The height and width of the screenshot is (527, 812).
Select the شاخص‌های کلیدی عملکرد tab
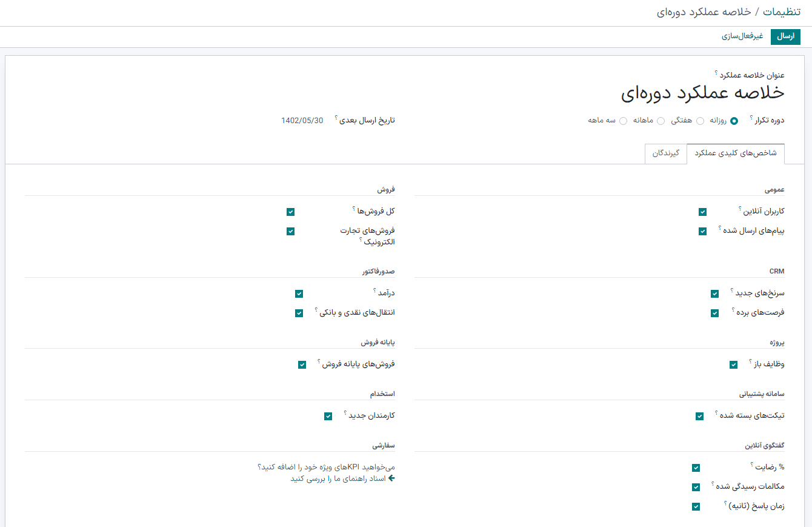[x=736, y=153]
